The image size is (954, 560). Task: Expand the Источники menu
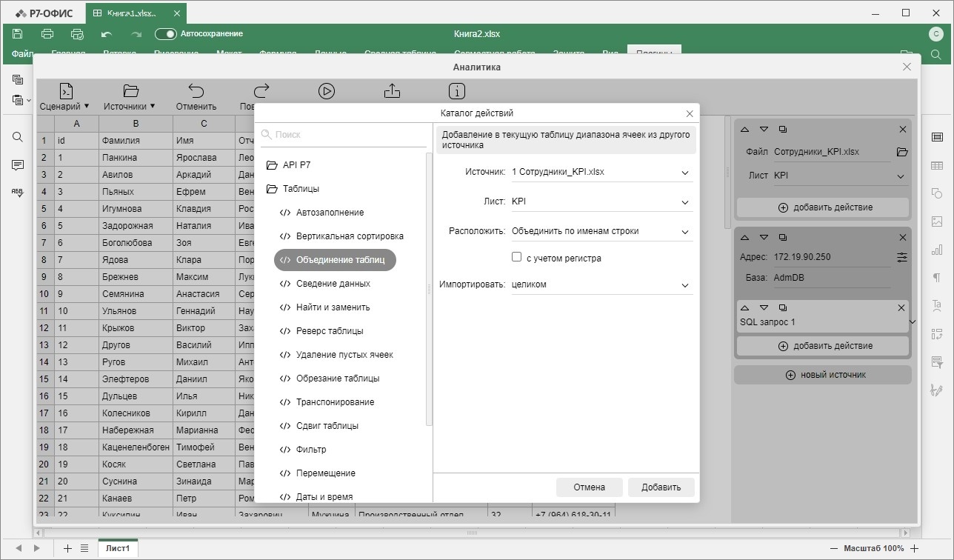click(x=130, y=97)
